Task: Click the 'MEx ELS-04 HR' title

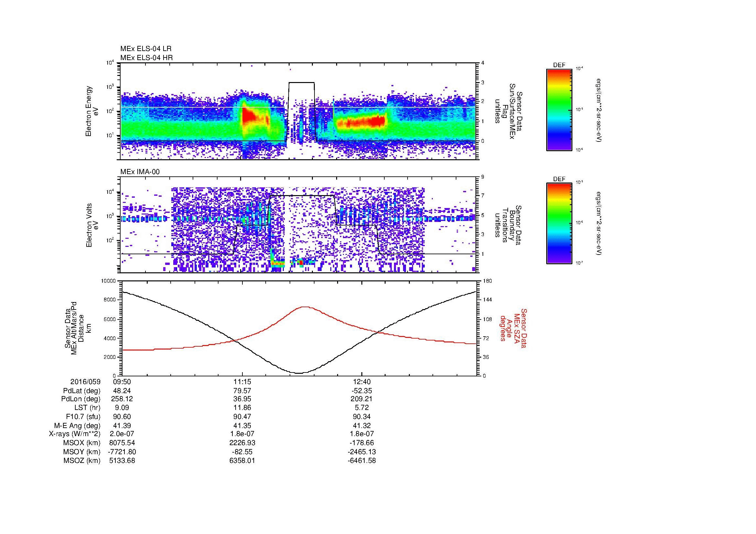Action: [x=146, y=58]
